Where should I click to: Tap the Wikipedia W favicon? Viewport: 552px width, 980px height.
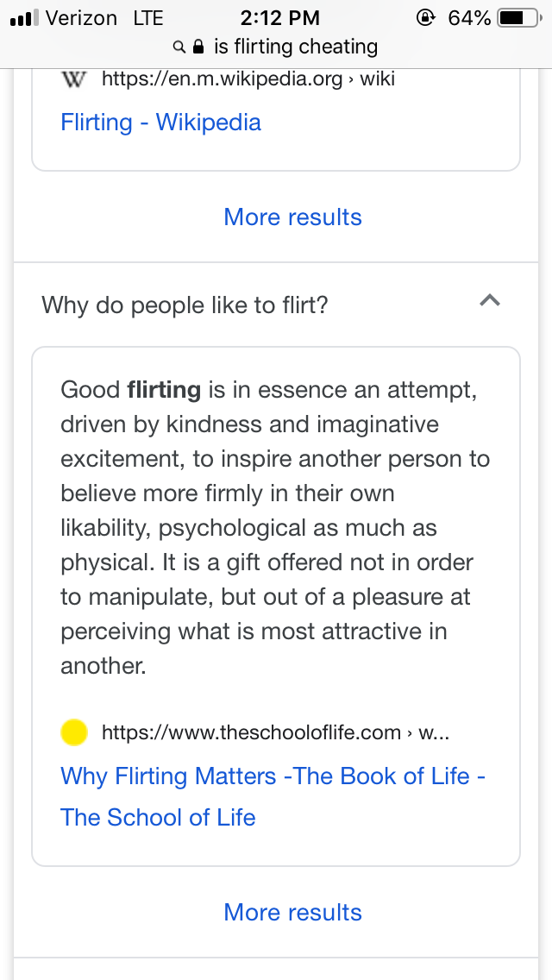75,79
